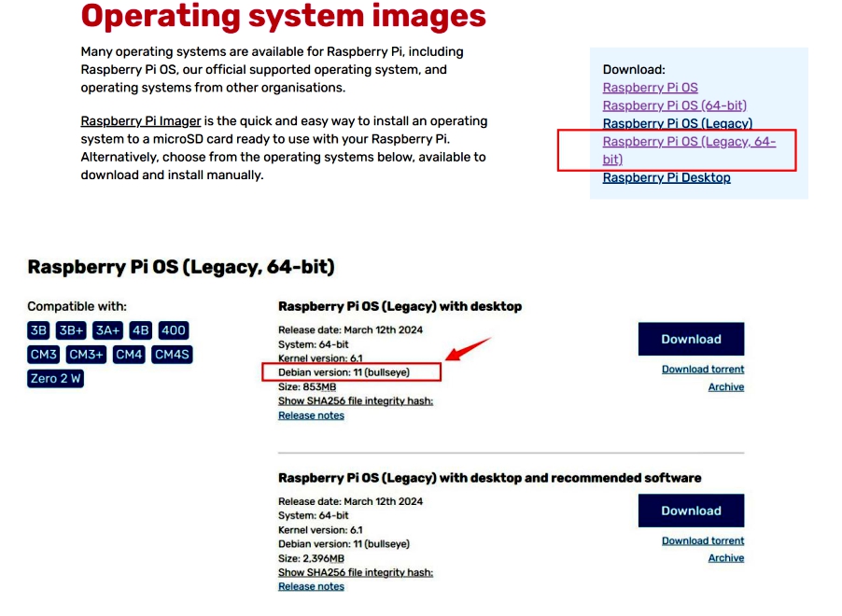Open Release notes for Legacy with desktop
The height and width of the screenshot is (616, 842).
(x=311, y=415)
